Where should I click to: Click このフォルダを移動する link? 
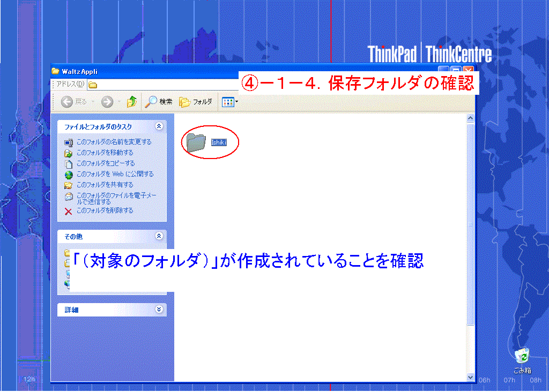pos(105,153)
